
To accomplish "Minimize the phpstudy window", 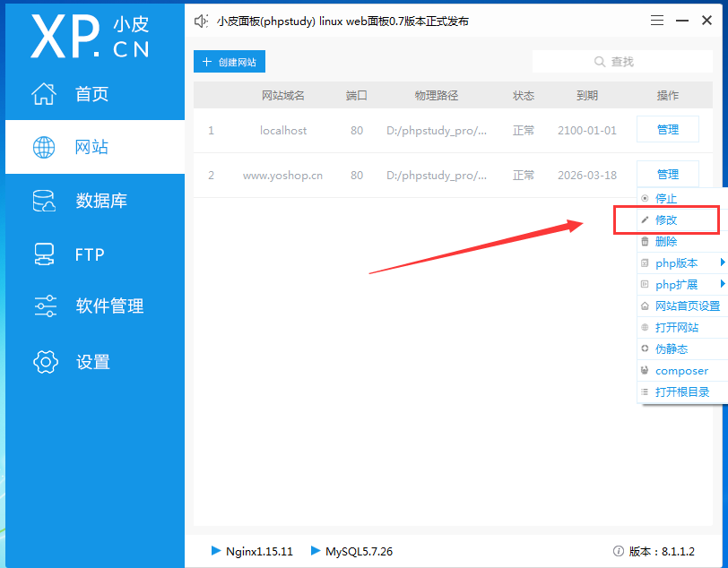I will [682, 21].
